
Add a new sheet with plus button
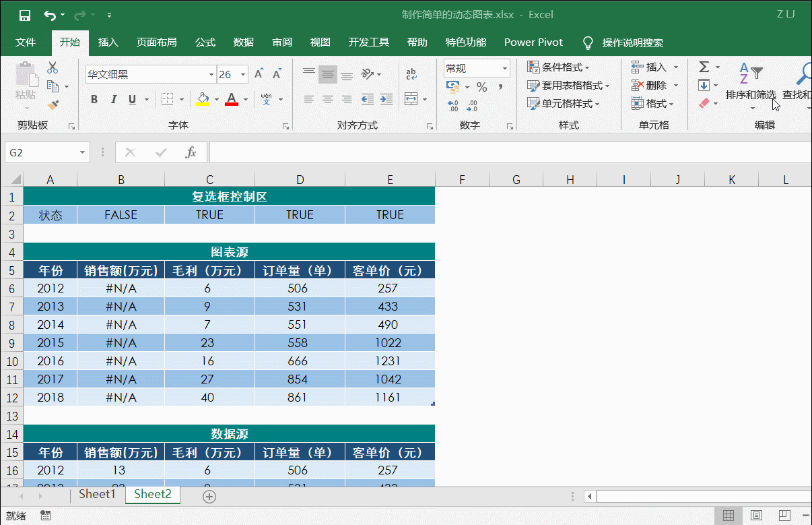point(209,496)
